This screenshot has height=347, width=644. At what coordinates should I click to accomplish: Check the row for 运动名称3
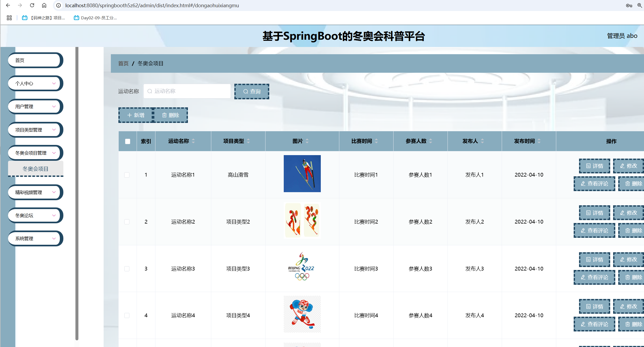127,269
